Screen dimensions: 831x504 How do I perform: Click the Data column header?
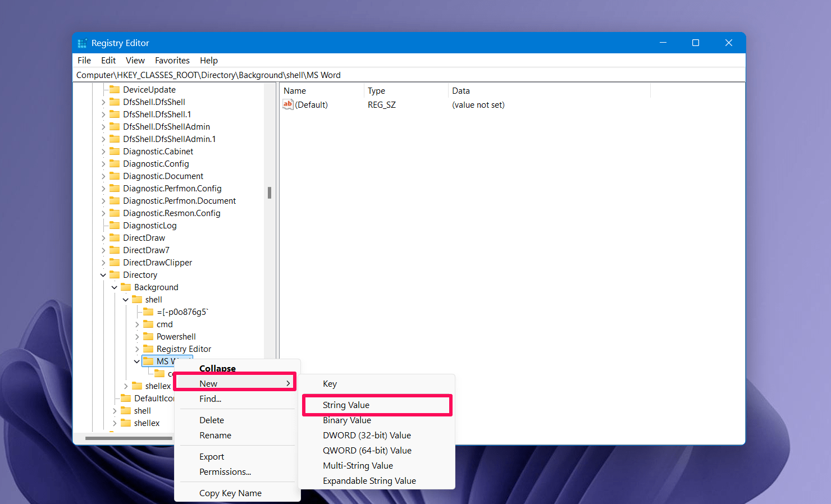tap(549, 91)
